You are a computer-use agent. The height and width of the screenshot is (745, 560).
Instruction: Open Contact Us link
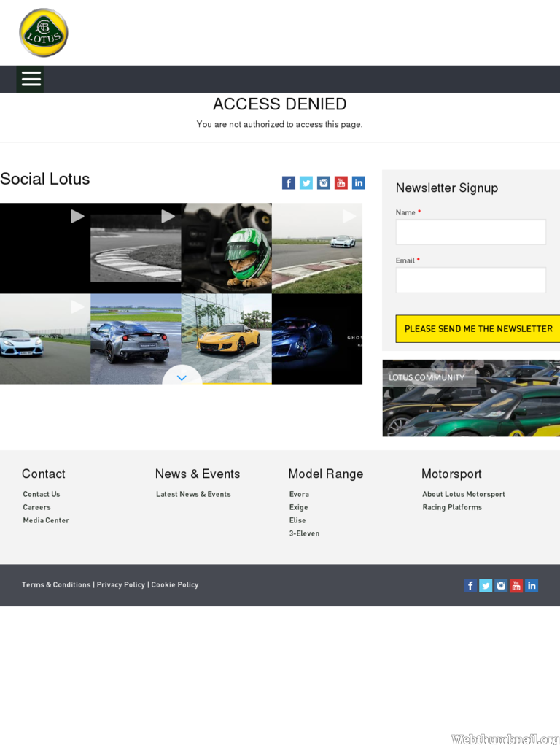[x=42, y=494]
